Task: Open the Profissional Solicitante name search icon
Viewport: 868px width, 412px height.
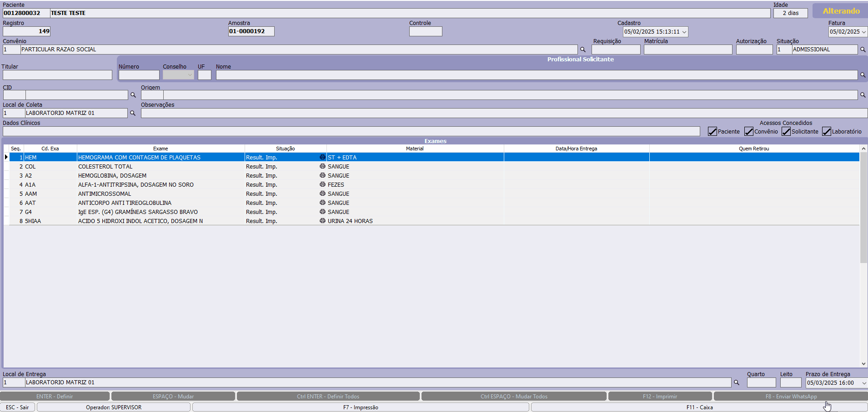Action: coord(863,75)
